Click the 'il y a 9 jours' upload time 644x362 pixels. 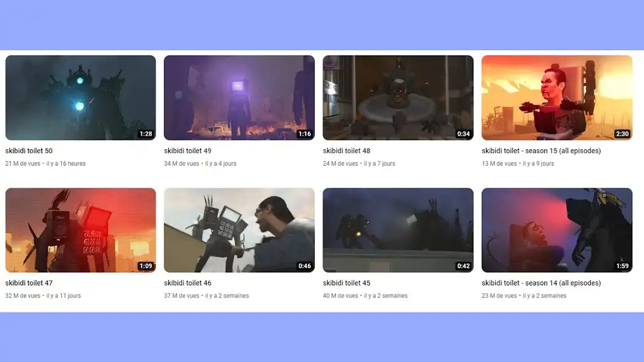point(539,163)
